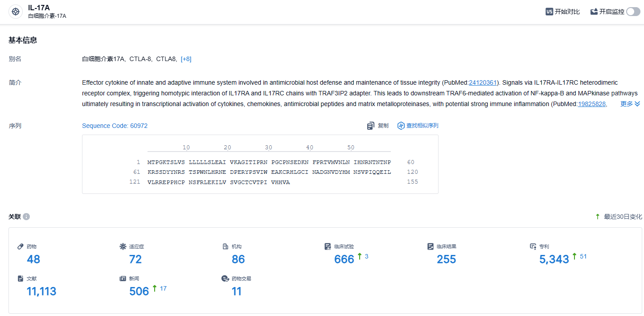Viewport: 644px width, 316px height.
Task: Expand aliases with the [+8] link
Action: click(x=186, y=59)
